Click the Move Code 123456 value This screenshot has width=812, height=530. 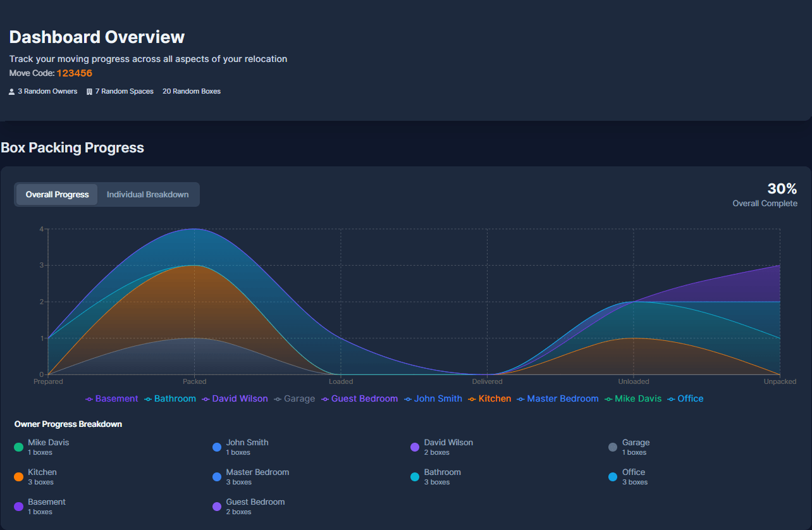(75, 73)
